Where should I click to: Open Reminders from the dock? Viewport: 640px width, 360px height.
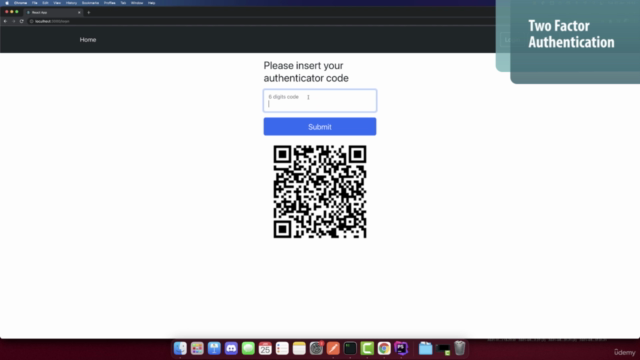click(282, 348)
